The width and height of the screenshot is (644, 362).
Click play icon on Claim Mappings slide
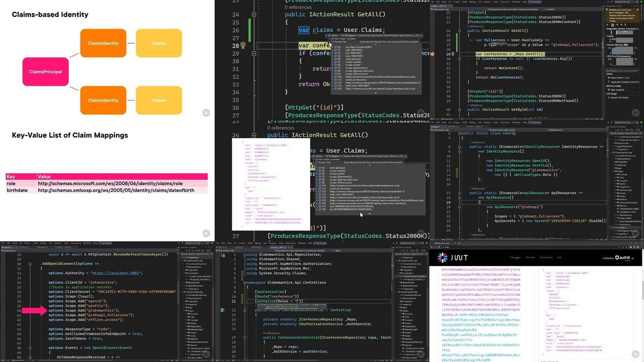[x=206, y=233]
